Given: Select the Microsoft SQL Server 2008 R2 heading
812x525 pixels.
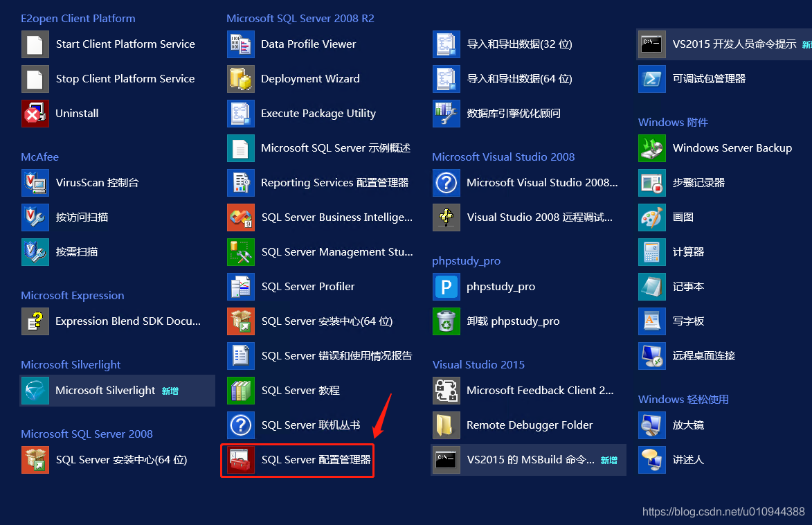Looking at the screenshot, I should [x=300, y=19].
